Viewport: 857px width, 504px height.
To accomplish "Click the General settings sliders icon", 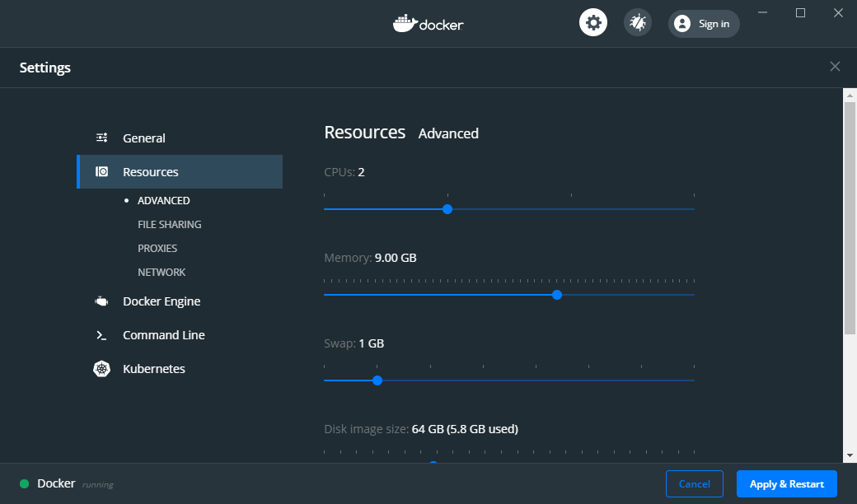I will click(101, 138).
